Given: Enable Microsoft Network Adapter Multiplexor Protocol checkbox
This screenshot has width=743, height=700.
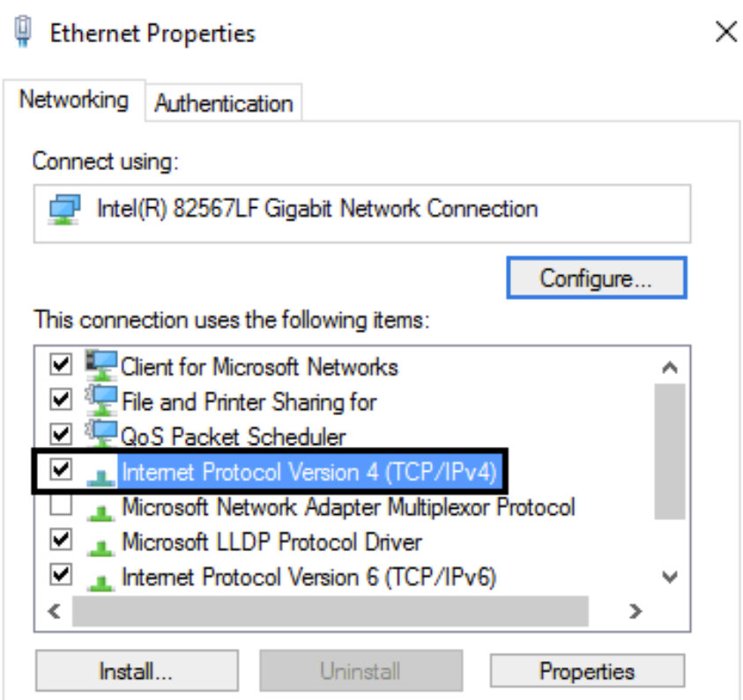Looking at the screenshot, I should tap(60, 507).
